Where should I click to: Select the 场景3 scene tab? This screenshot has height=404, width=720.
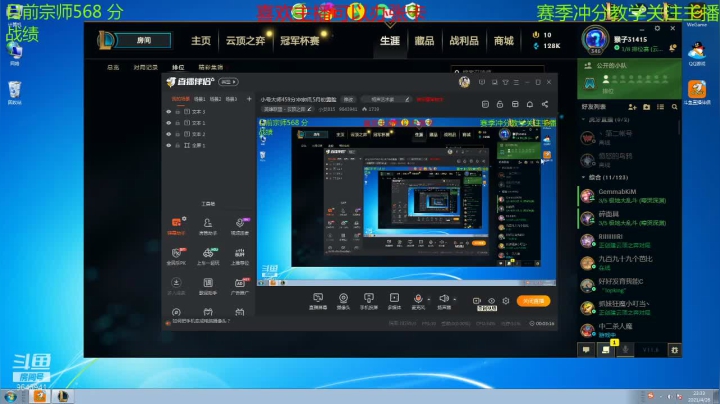231,99
